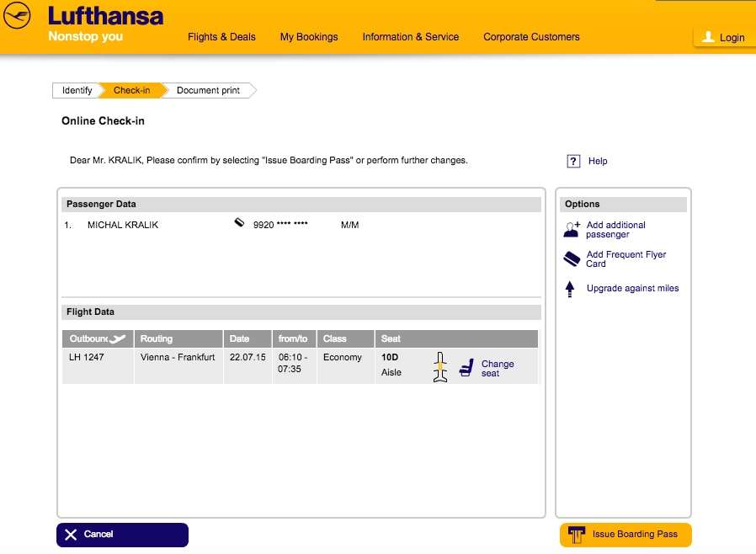Click the add additional passenger icon

coord(572,230)
